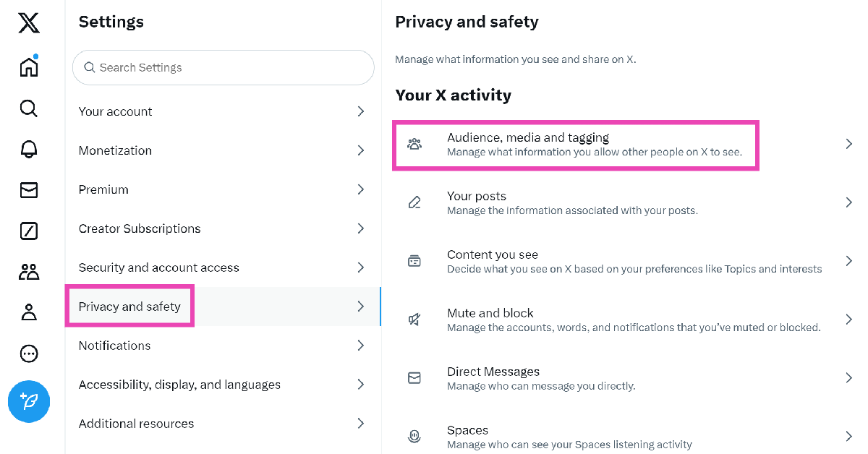Select Monetization in settings list
The width and height of the screenshot is (868, 454).
(x=116, y=150)
